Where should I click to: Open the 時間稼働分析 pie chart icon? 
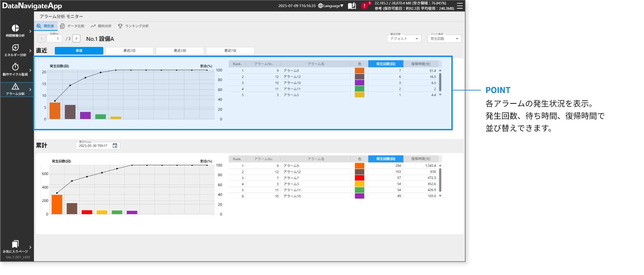pos(15,28)
